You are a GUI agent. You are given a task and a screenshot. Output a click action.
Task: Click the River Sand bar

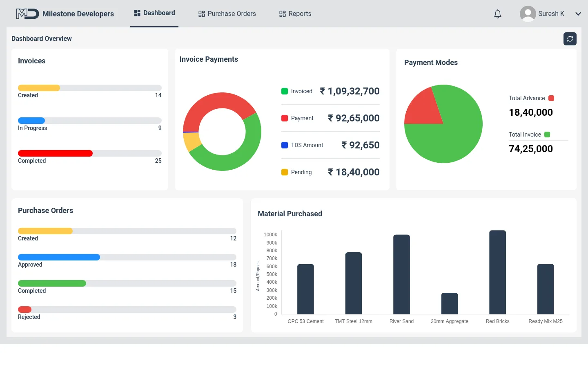pos(401,274)
